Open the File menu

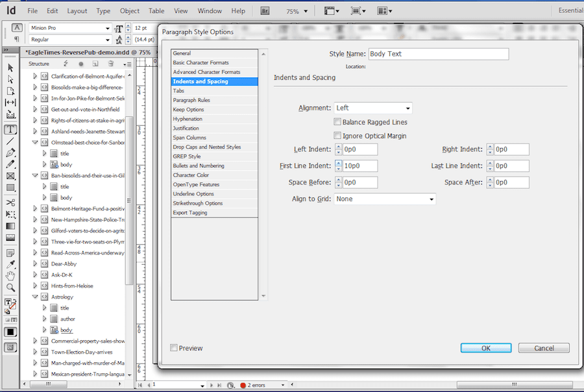[x=32, y=11]
